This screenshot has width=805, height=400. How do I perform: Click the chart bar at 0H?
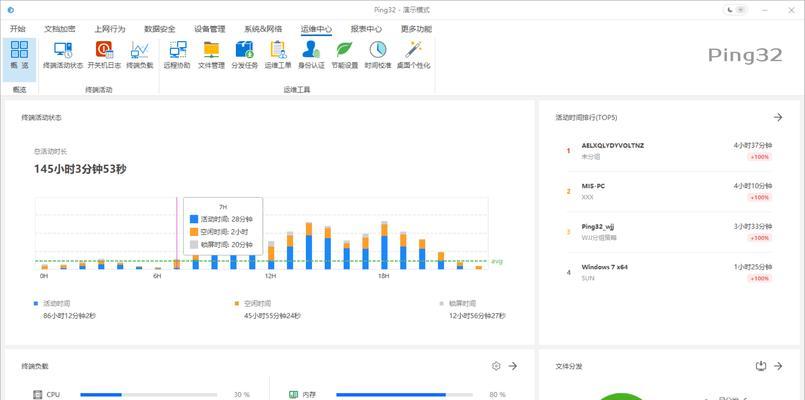click(45, 267)
